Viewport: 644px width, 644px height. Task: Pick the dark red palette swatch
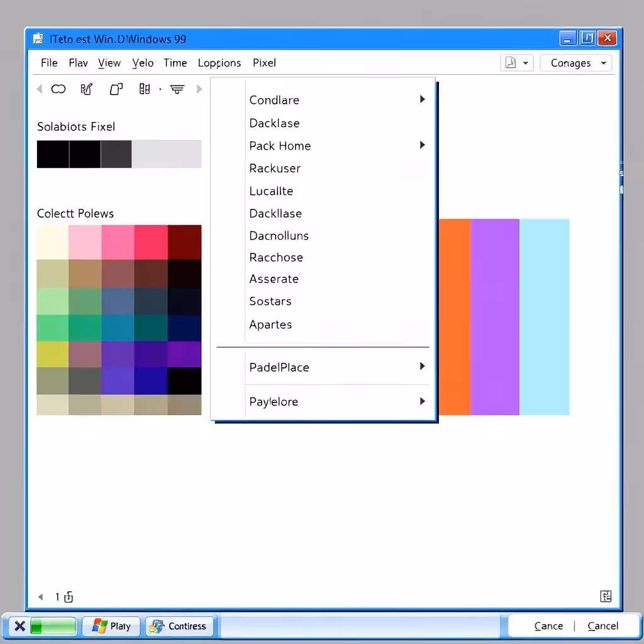184,242
